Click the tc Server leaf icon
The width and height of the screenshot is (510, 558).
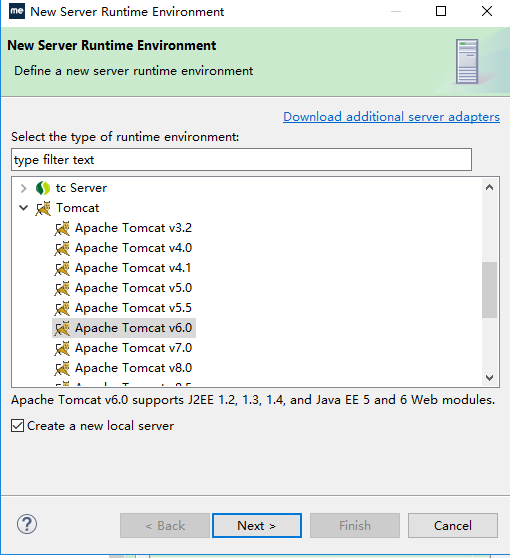click(43, 188)
